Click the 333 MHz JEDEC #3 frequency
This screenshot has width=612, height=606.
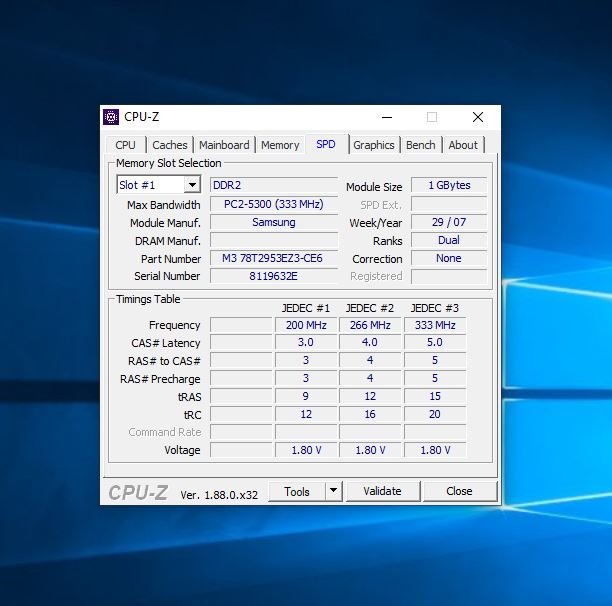point(435,325)
